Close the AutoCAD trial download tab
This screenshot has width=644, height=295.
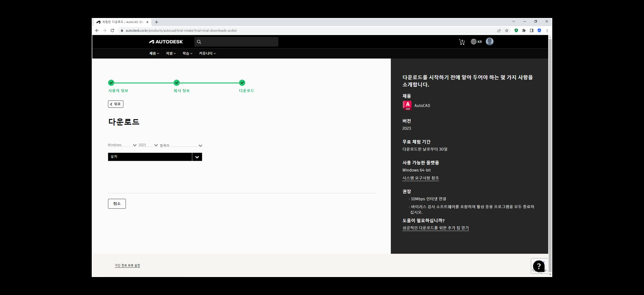(x=148, y=22)
